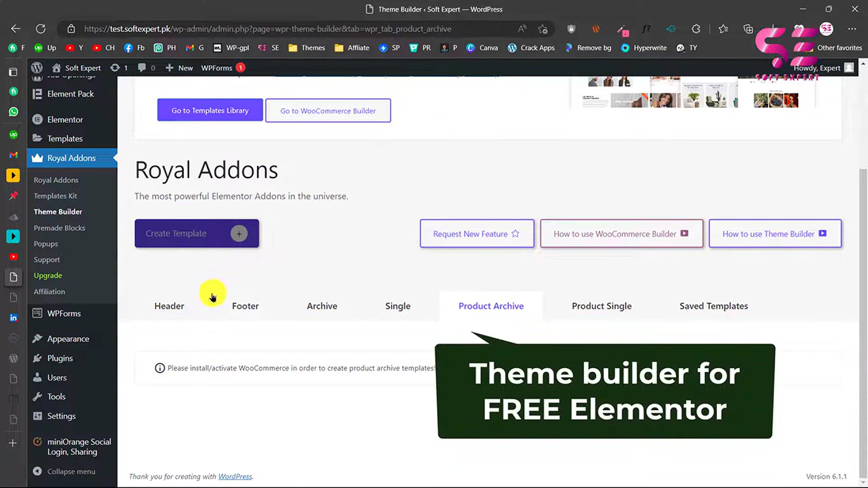Open Howdy, Expert account menu
The width and height of the screenshot is (868, 488).
point(824,68)
